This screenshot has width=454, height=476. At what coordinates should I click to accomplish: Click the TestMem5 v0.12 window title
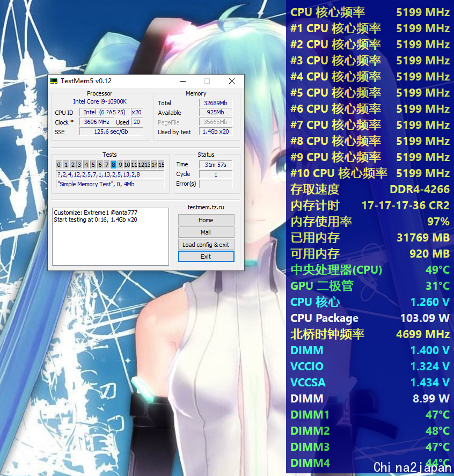click(x=86, y=81)
